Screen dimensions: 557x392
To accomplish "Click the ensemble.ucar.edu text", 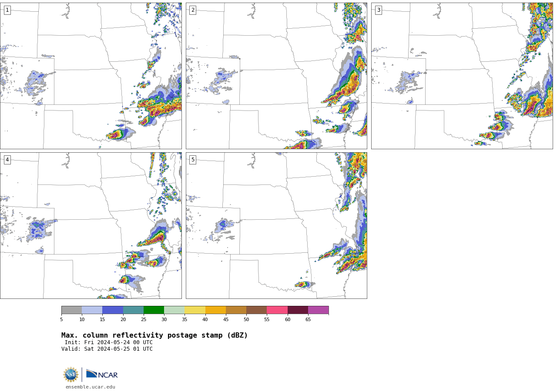I will tap(91, 387).
